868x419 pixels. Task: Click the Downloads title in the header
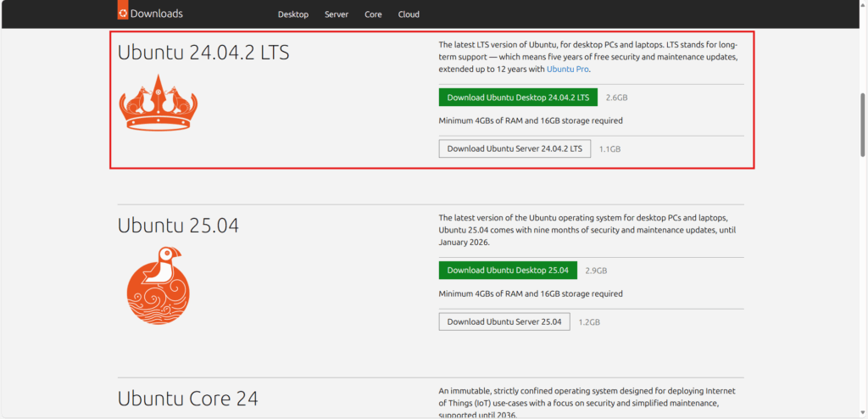click(156, 14)
